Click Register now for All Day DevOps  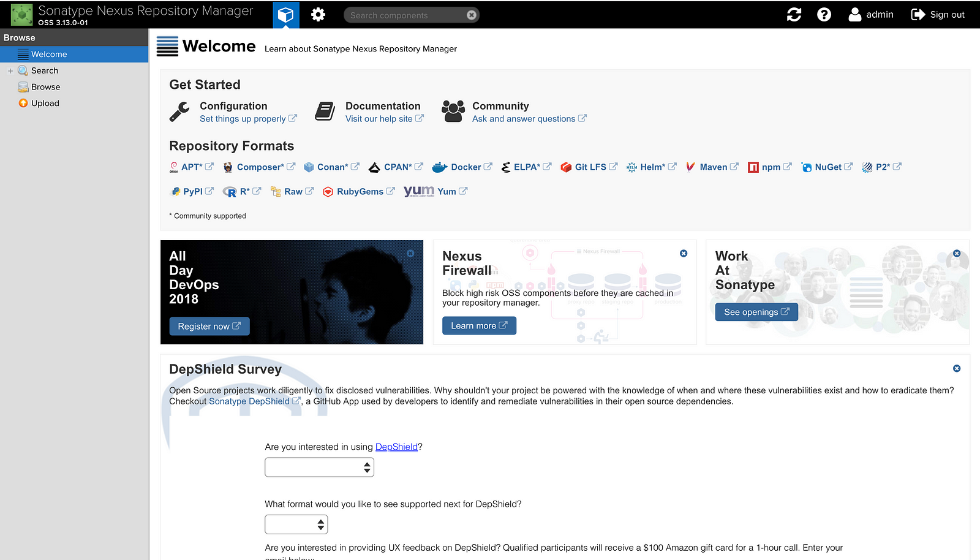(209, 327)
